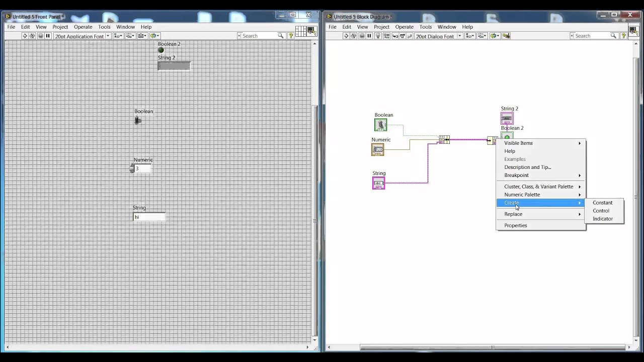Open File menu in Front Panel window
The image size is (644, 362).
[11, 27]
